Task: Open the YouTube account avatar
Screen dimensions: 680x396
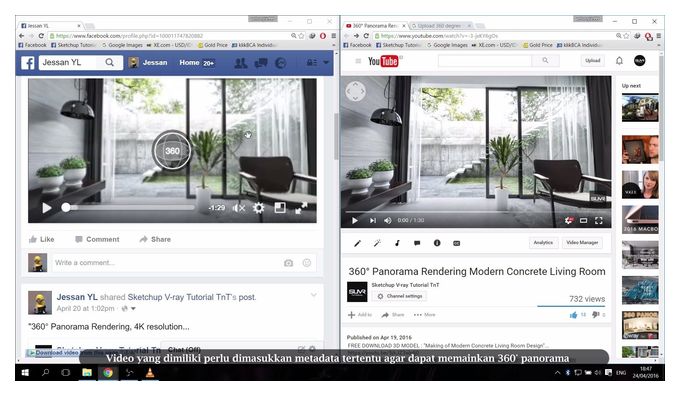Action: (640, 61)
